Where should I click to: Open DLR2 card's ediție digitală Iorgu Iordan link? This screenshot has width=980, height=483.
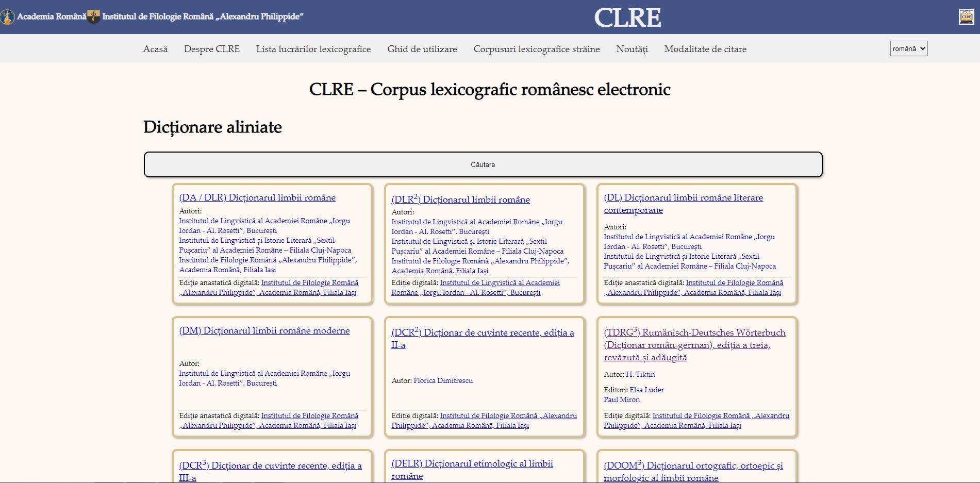tap(475, 288)
